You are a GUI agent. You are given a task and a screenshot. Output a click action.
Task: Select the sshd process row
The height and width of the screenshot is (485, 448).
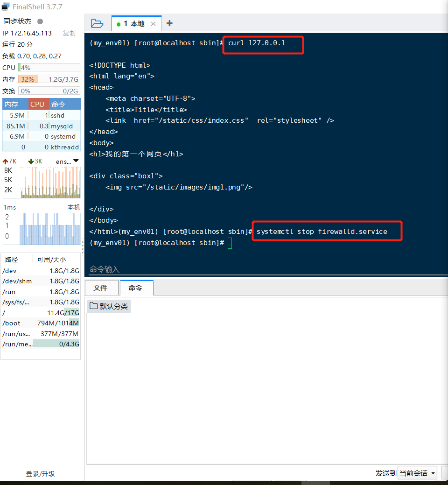(42, 115)
